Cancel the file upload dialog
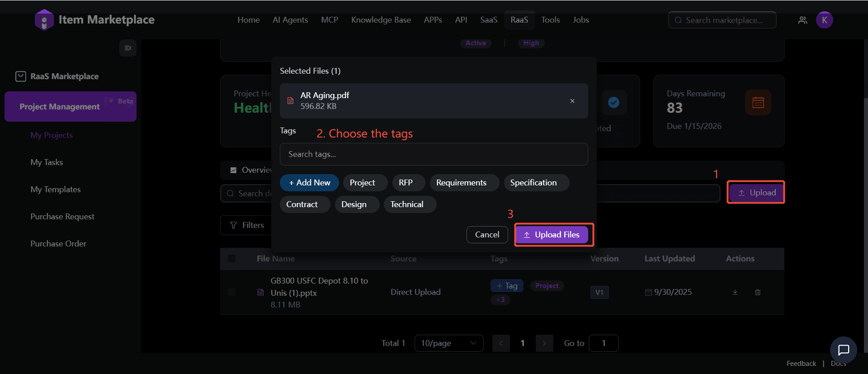The height and width of the screenshot is (374, 868). click(x=487, y=235)
